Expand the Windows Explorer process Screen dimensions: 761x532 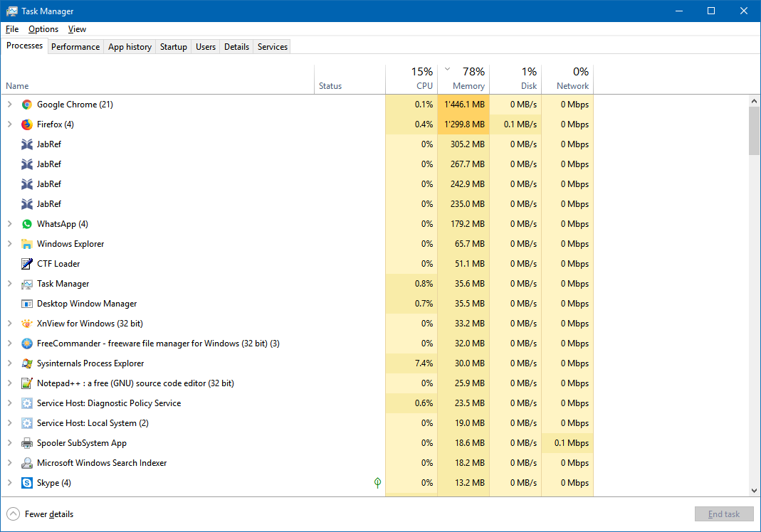tap(10, 243)
